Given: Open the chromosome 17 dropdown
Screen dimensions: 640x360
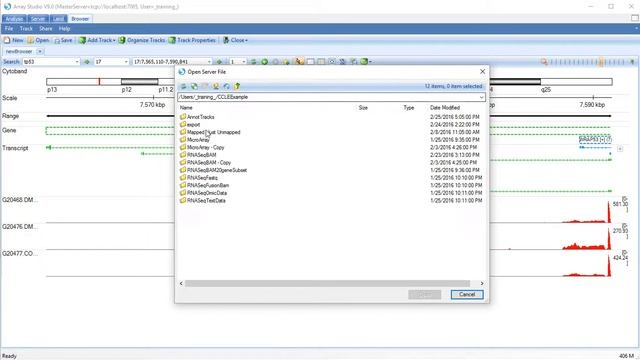Looking at the screenshot, I should 126,62.
